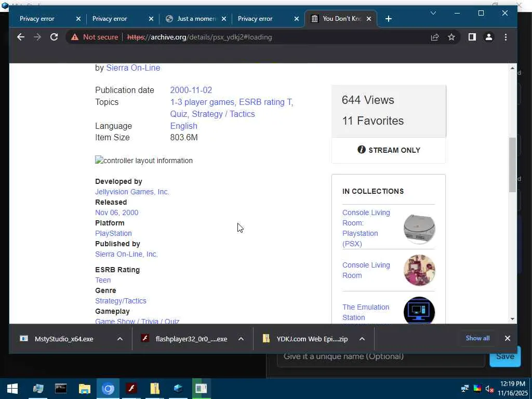This screenshot has height=399, width=532.
Task: Expand options for YDKJ.com zip download
Action: coord(362,339)
